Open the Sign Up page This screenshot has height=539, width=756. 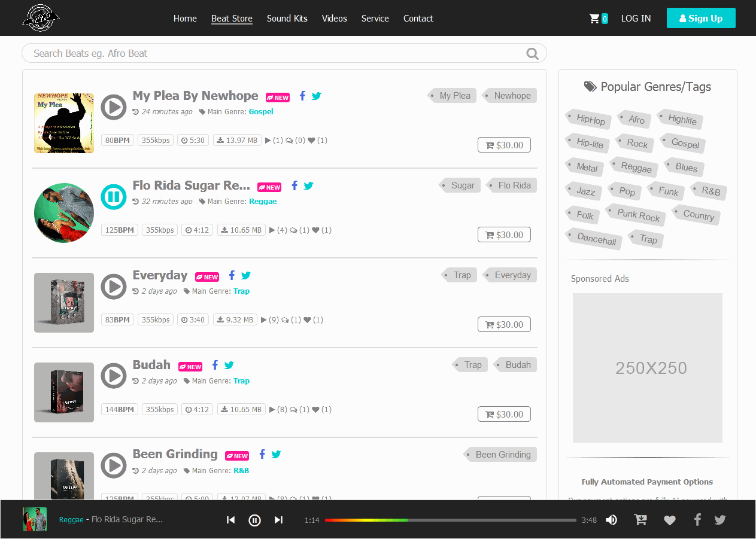pos(701,18)
